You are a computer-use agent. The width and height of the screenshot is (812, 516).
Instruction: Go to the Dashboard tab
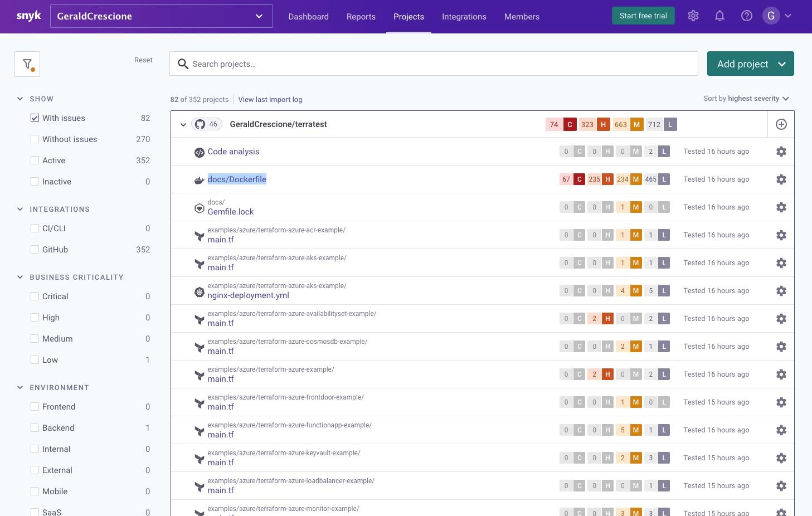tap(308, 17)
